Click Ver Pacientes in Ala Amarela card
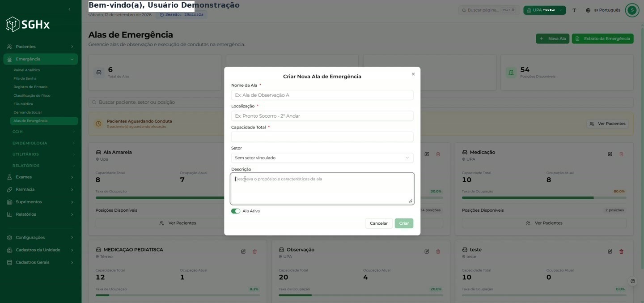The image size is (644, 303). pyautogui.click(x=178, y=223)
